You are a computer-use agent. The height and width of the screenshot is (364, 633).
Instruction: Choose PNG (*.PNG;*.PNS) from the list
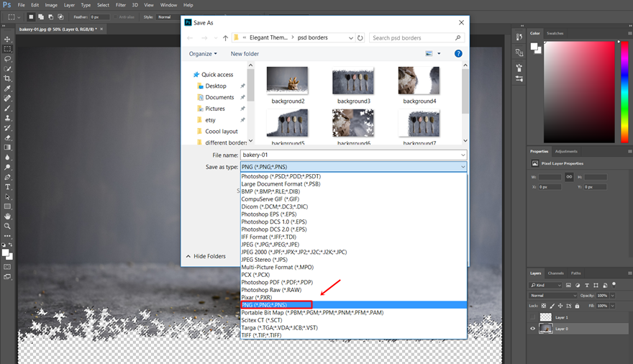click(354, 305)
